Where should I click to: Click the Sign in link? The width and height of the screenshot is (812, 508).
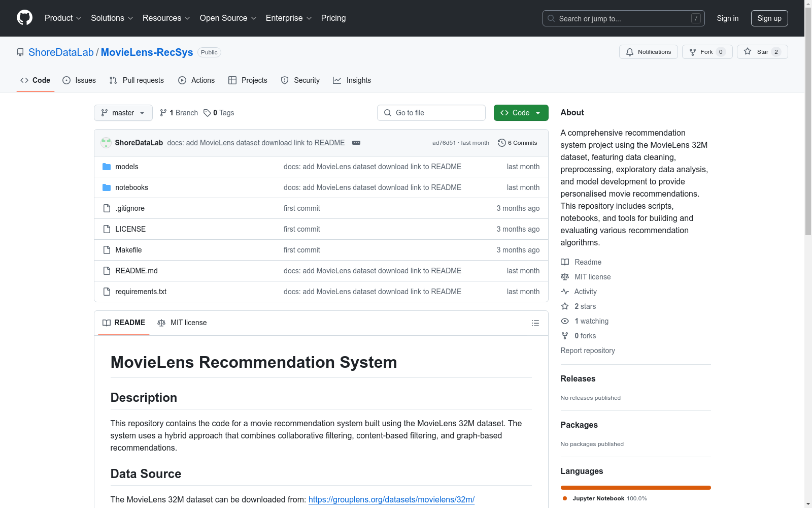point(728,18)
